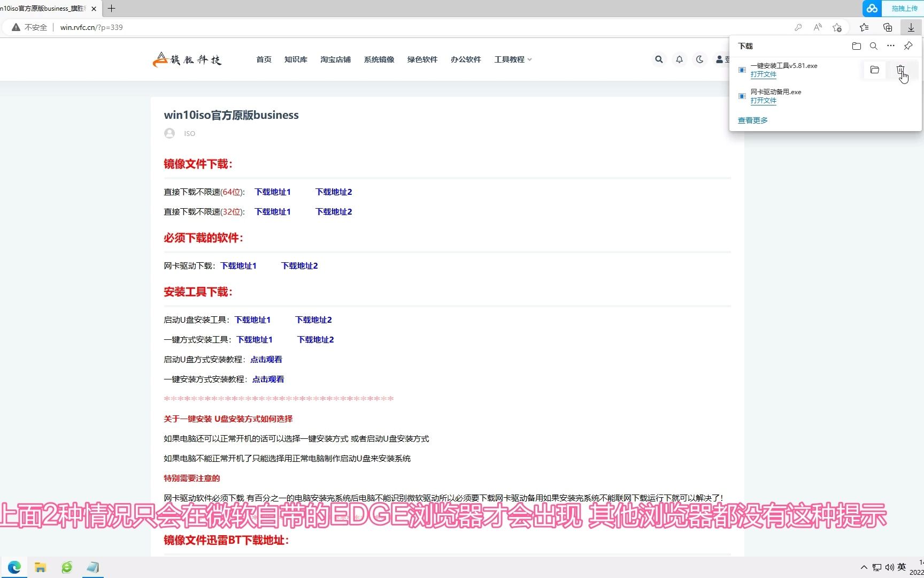Click the user login icon
Viewport: 924px width, 578px height.
720,59
